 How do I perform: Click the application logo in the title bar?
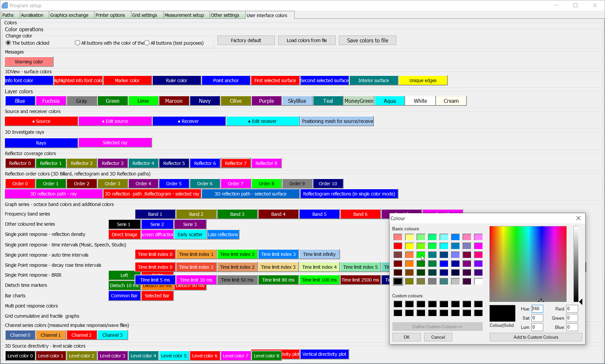pyautogui.click(x=5, y=5)
